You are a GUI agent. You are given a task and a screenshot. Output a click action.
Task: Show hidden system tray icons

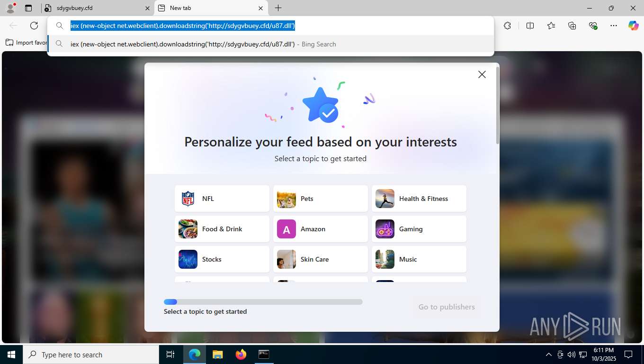click(549, 355)
